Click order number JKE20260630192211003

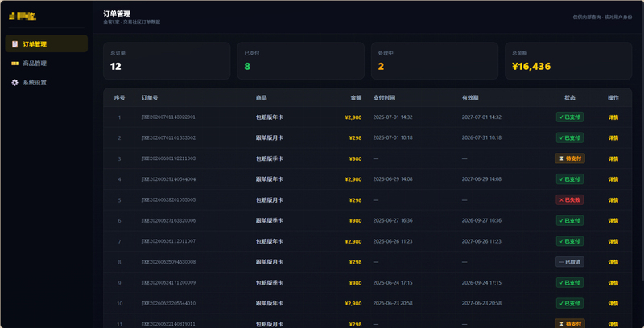point(168,158)
